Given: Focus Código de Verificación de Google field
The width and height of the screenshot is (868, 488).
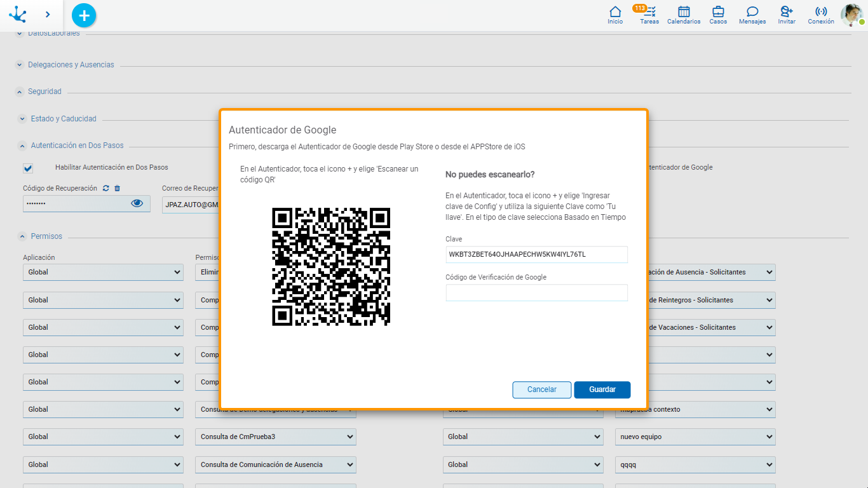Looking at the screenshot, I should [x=536, y=292].
